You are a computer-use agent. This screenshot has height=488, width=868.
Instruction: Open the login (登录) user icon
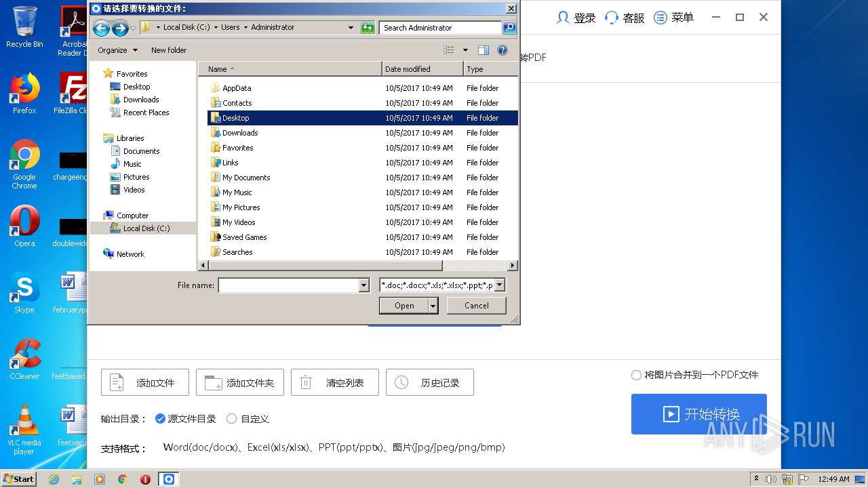coord(563,18)
